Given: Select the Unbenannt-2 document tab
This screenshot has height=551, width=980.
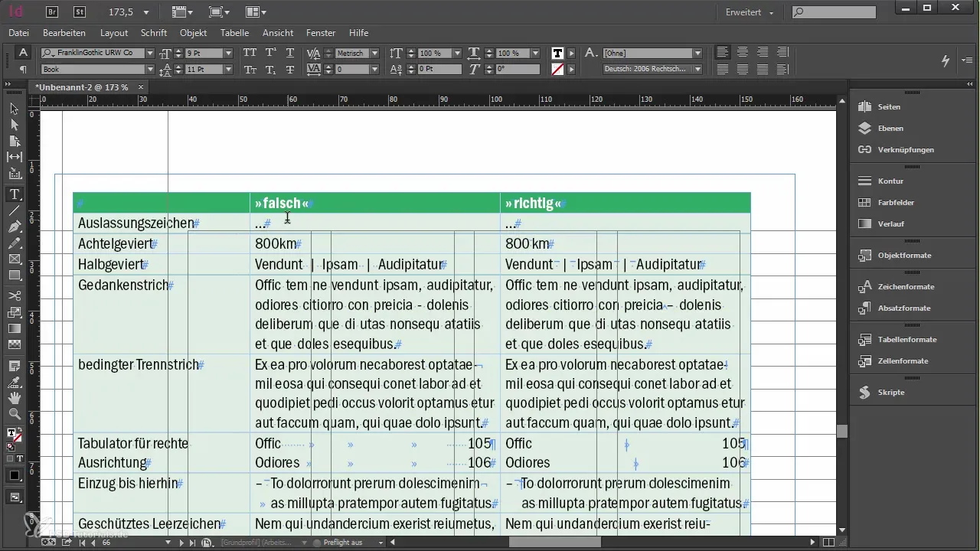Looking at the screenshot, I should coord(82,87).
